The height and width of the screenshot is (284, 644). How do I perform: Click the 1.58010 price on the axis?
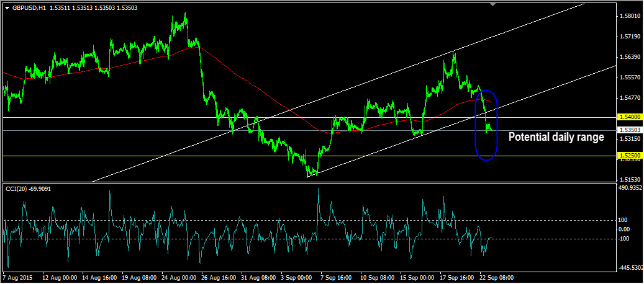pyautogui.click(x=632, y=16)
